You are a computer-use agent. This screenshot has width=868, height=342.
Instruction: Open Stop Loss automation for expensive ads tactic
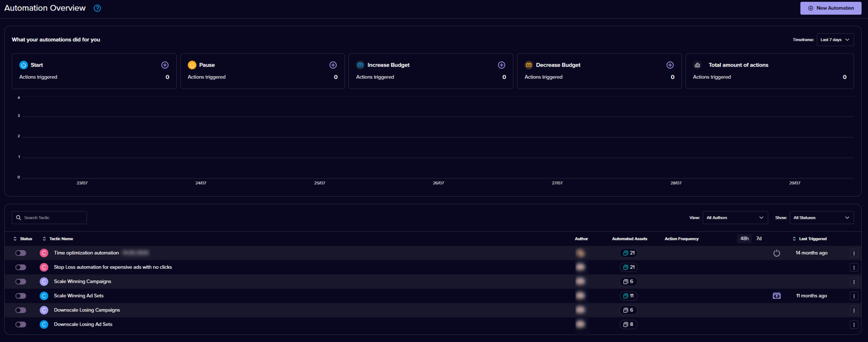click(113, 267)
